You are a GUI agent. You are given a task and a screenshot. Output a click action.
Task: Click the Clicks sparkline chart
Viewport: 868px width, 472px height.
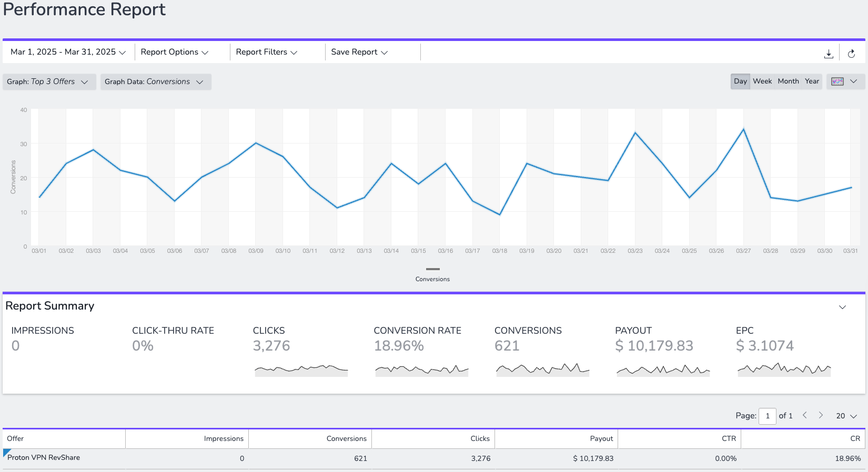point(301,370)
